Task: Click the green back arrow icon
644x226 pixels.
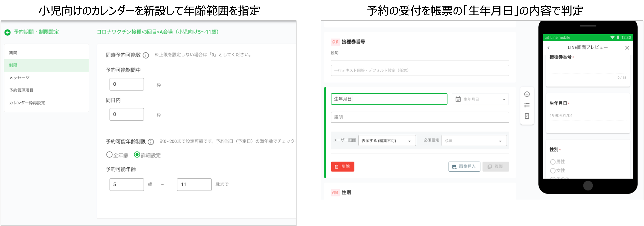Action: click(7, 32)
